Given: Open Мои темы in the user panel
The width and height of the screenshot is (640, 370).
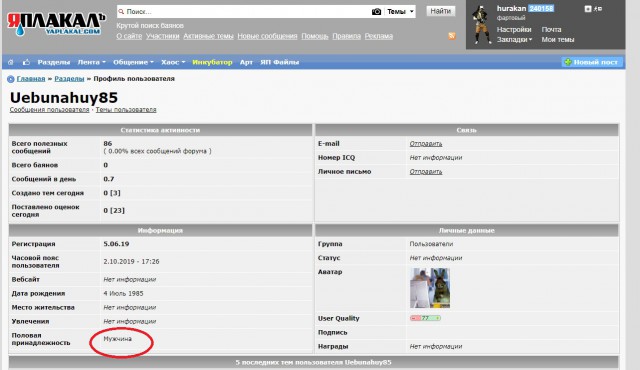Looking at the screenshot, I should coord(558,40).
